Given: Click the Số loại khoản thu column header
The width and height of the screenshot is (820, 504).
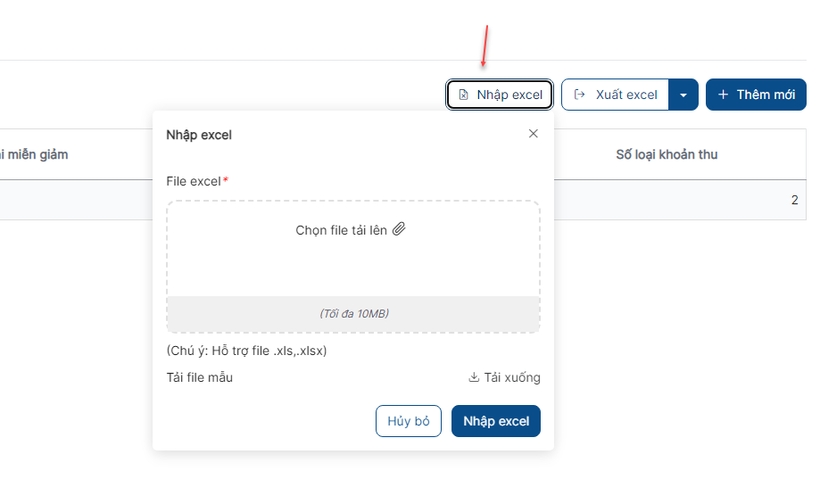Looking at the screenshot, I should coord(667,154).
